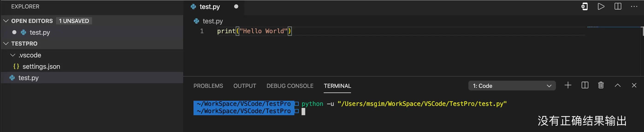Click test.py in the editor breadcrumb
The image size is (644, 132).
point(213,21)
